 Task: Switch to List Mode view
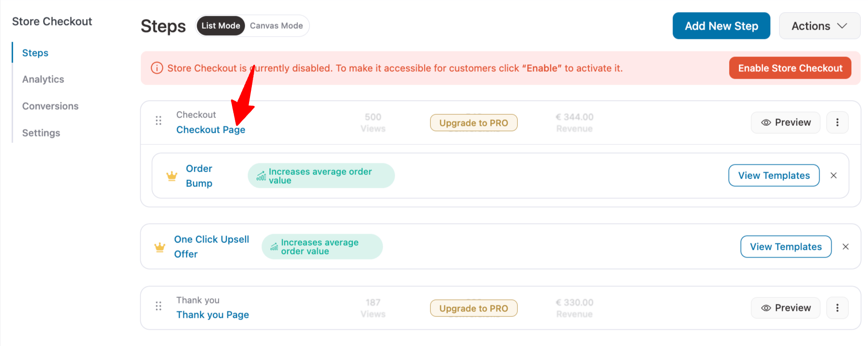coord(221,26)
